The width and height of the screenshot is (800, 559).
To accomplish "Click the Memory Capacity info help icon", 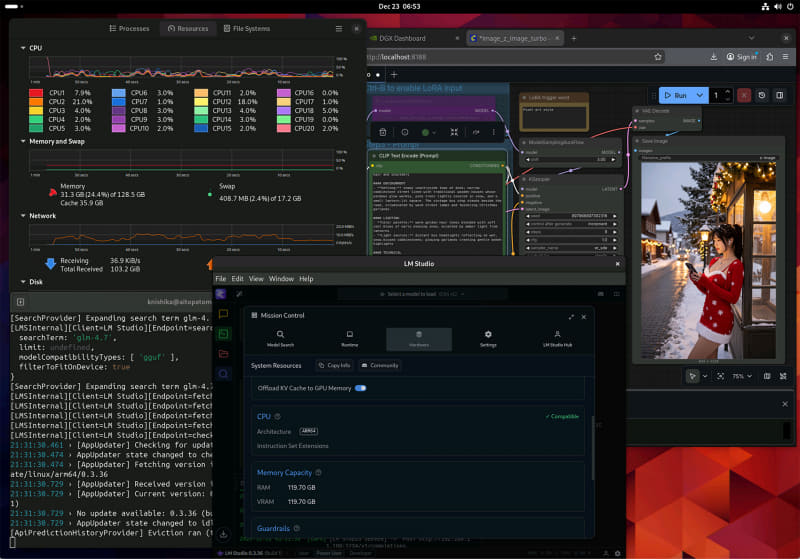I will [x=318, y=473].
